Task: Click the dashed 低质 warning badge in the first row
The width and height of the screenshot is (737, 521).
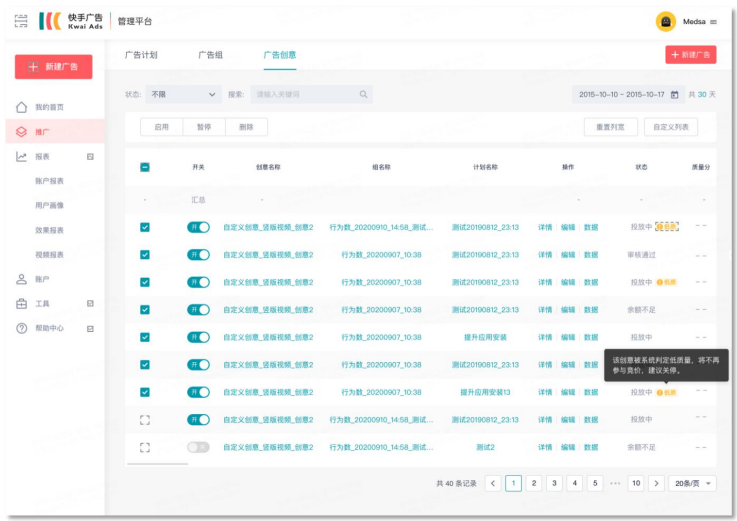Action: (667, 227)
